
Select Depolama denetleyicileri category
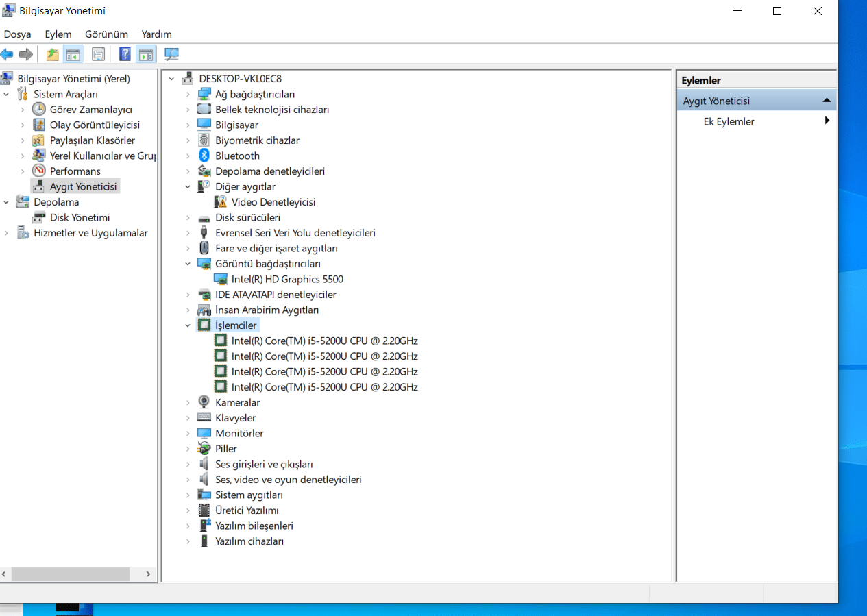coord(270,171)
